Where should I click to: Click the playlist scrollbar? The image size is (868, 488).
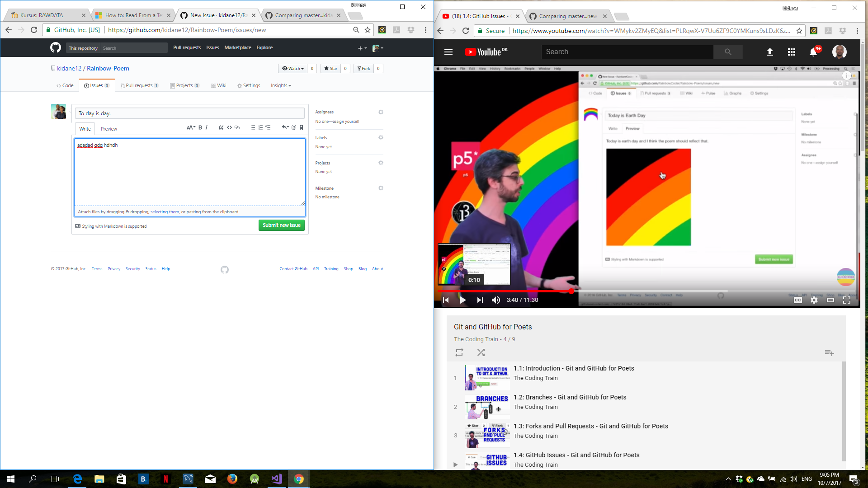click(x=844, y=411)
